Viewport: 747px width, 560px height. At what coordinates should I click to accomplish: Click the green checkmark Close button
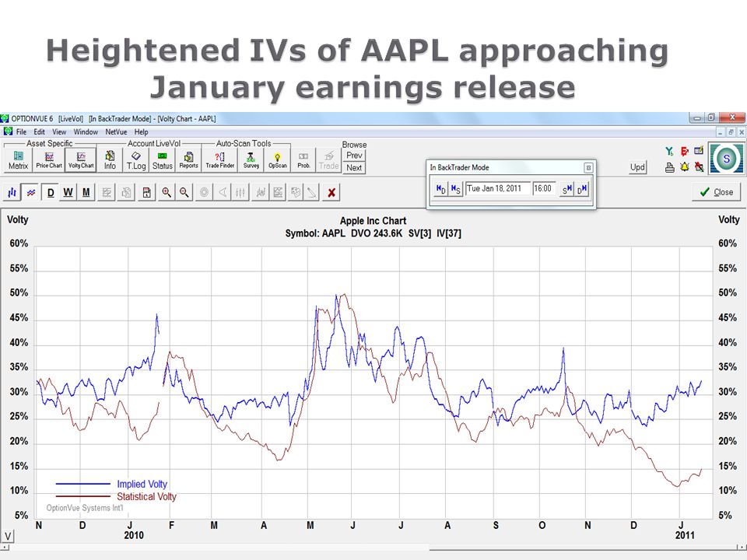716,192
